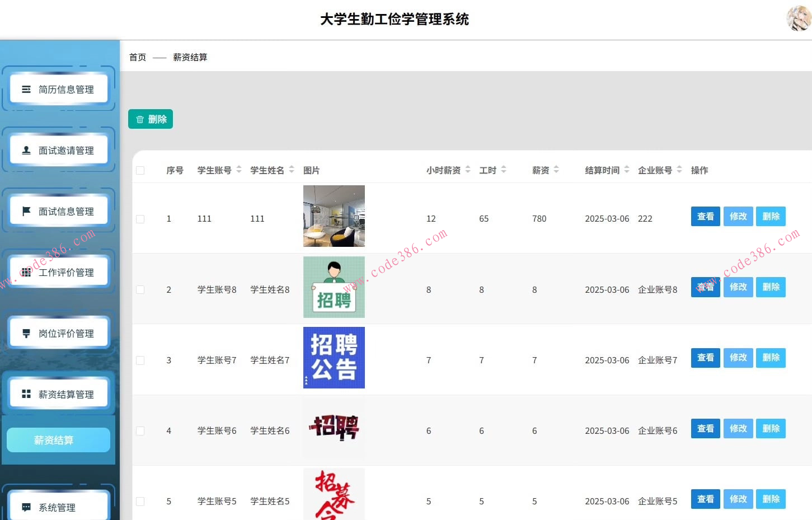
Task: Click the 首页 breadcrumb link
Action: tap(137, 57)
